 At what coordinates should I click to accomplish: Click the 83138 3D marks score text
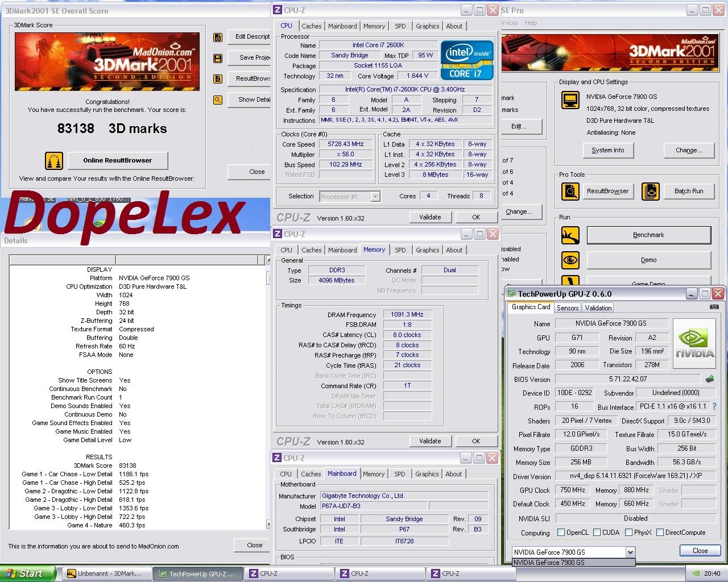coord(112,128)
